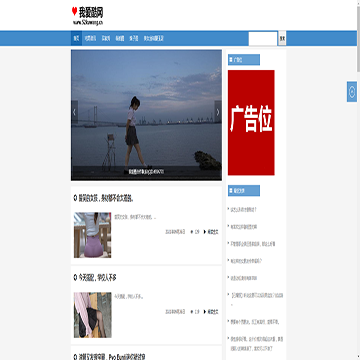Click the icon in the ad section header

tap(231, 60)
